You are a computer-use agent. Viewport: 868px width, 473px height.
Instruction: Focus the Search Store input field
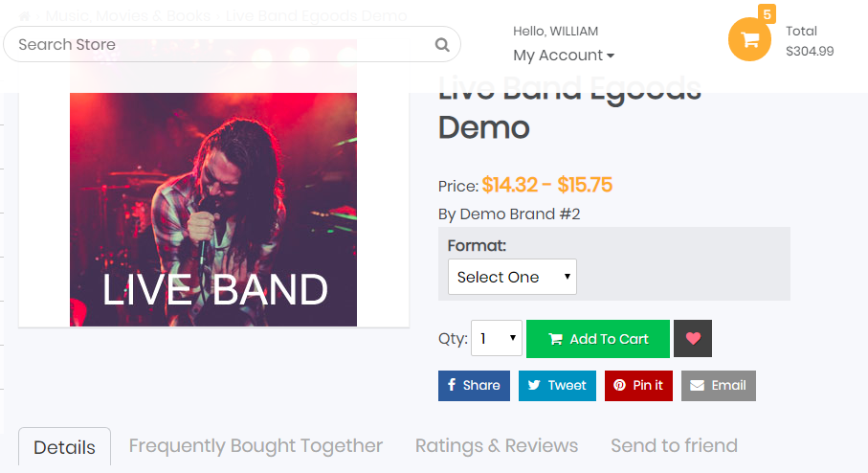[220, 44]
